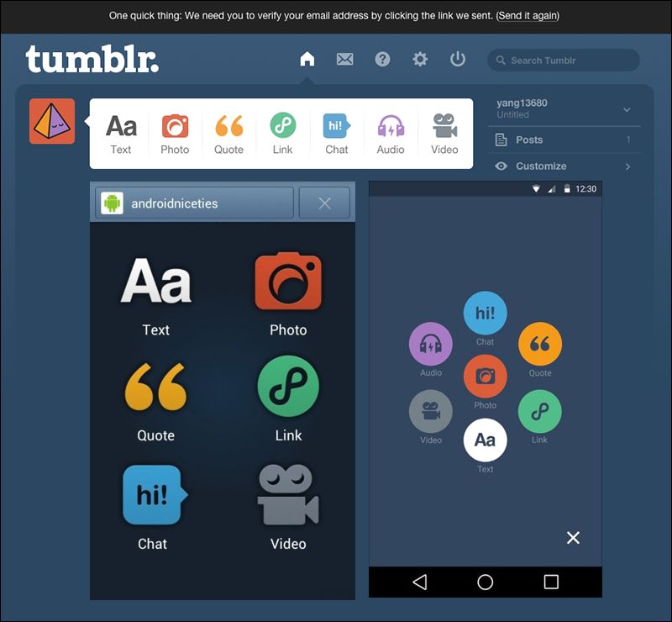Open the Inbox envelope icon
Viewport: 672px width, 622px height.
pos(344,60)
